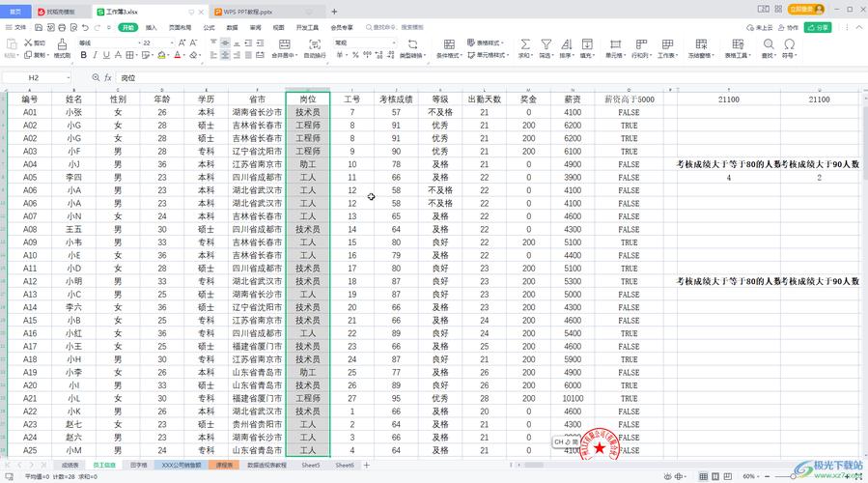The image size is (868, 483).
Task: Click the Name Box showing H2
Action: 37,77
